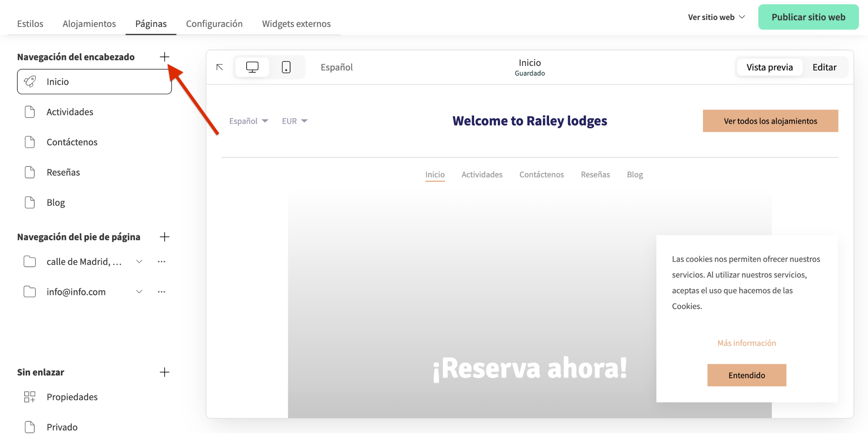This screenshot has width=868, height=439.
Task: Open the Propiedades grid icon
Action: click(x=30, y=396)
